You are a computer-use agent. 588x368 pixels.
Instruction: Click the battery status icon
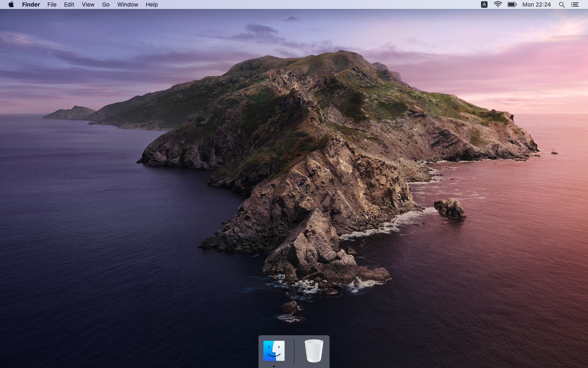(512, 4)
